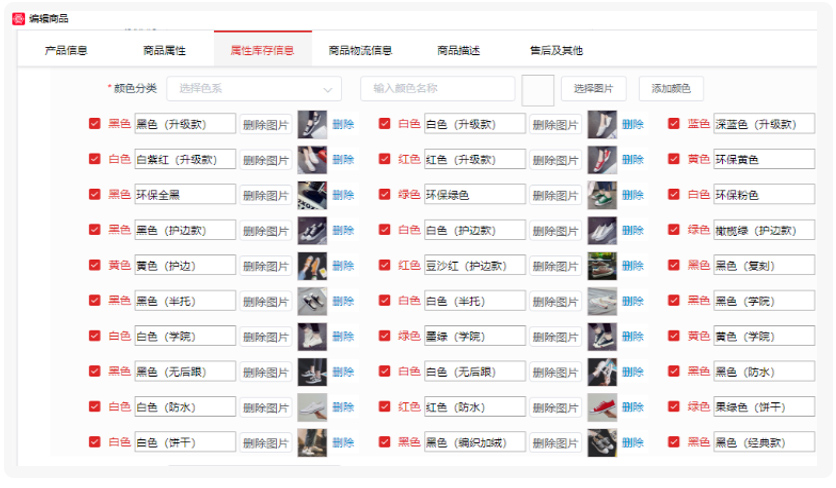The image size is (836, 488).
Task: Click the 墨绿（学院） name field
Action: click(x=475, y=336)
